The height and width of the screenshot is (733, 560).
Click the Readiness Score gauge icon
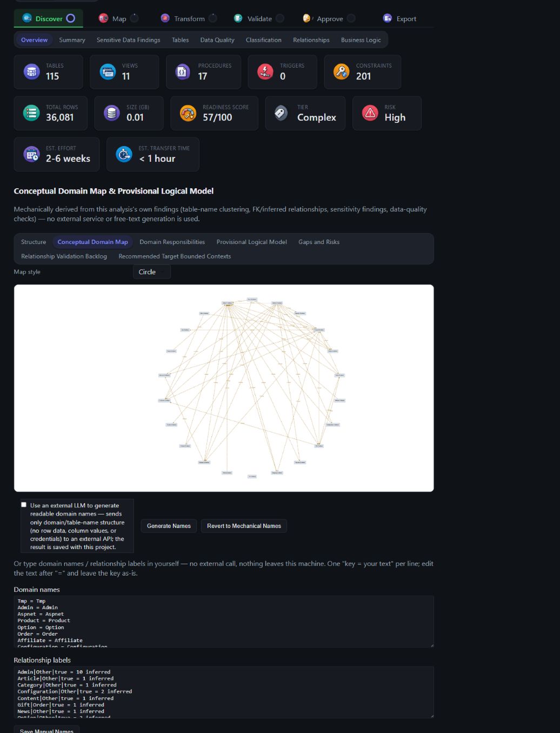[188, 113]
